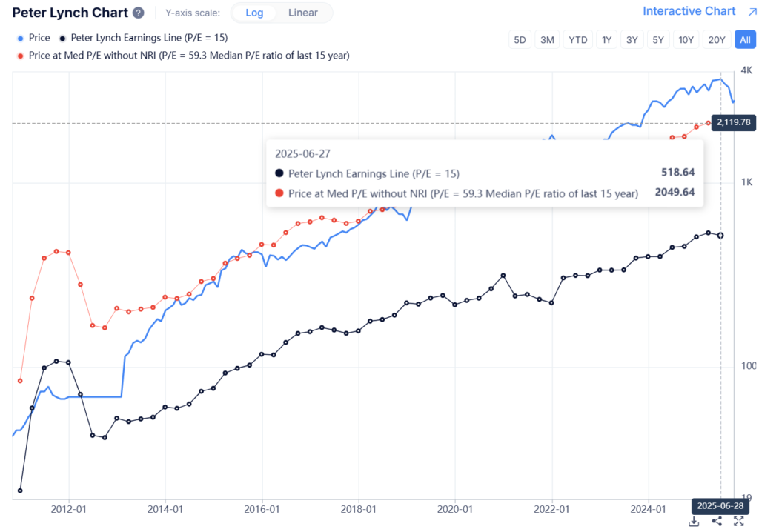Open the Peter Lynch Chart help icon

(139, 13)
